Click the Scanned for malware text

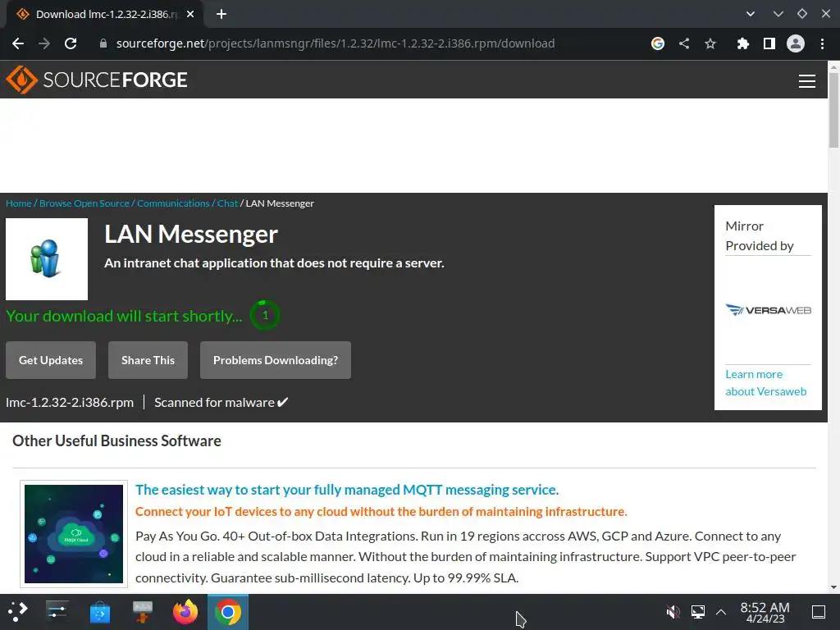tap(221, 402)
